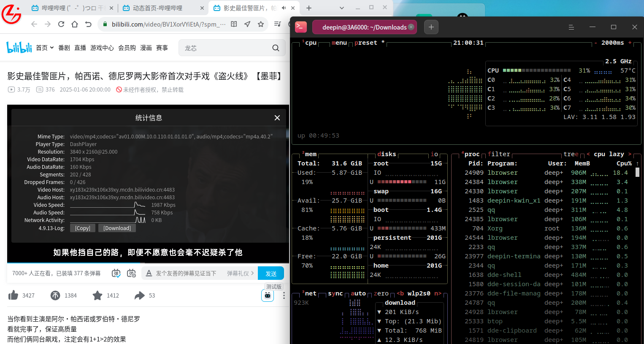Open a new terminal tab with plus
The image size is (644, 344).
coord(431,27)
